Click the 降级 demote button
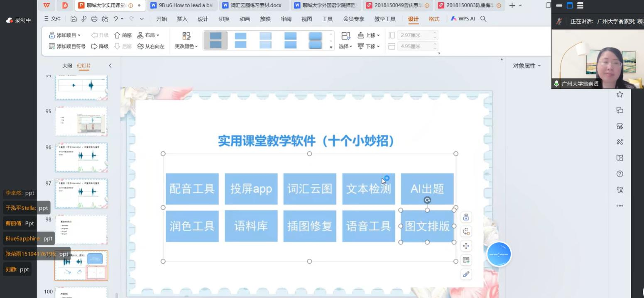 [100, 46]
